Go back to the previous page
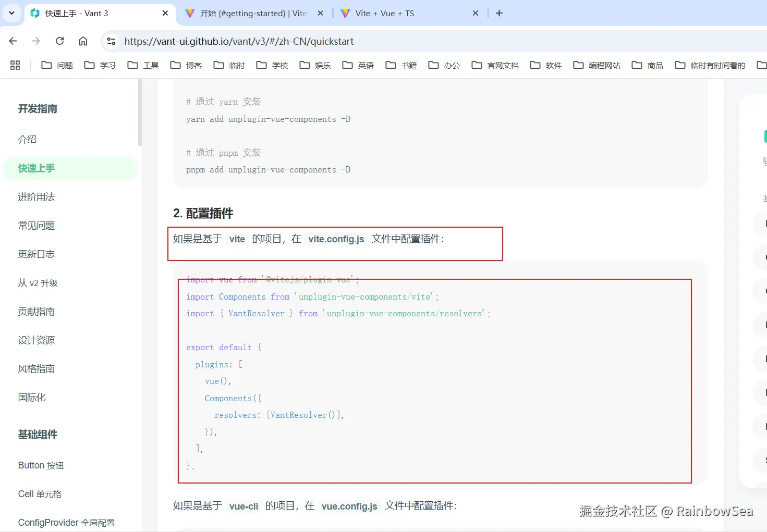Image resolution: width=767 pixels, height=532 pixels. pos(13,41)
